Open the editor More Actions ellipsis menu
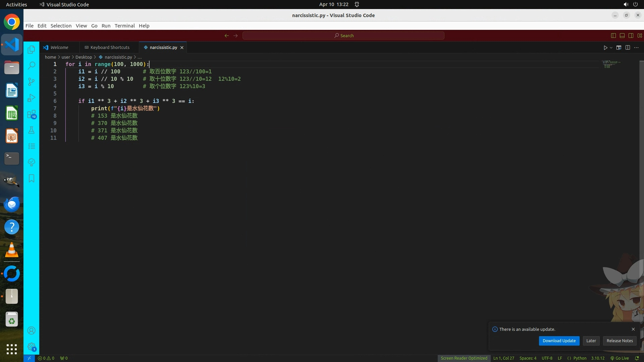Viewport: 644px width, 362px height. [636, 48]
